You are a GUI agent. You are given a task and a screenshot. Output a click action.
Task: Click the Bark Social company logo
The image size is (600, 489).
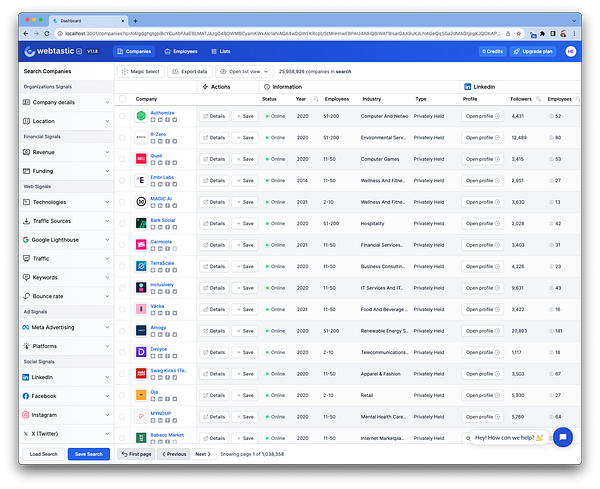(x=141, y=223)
